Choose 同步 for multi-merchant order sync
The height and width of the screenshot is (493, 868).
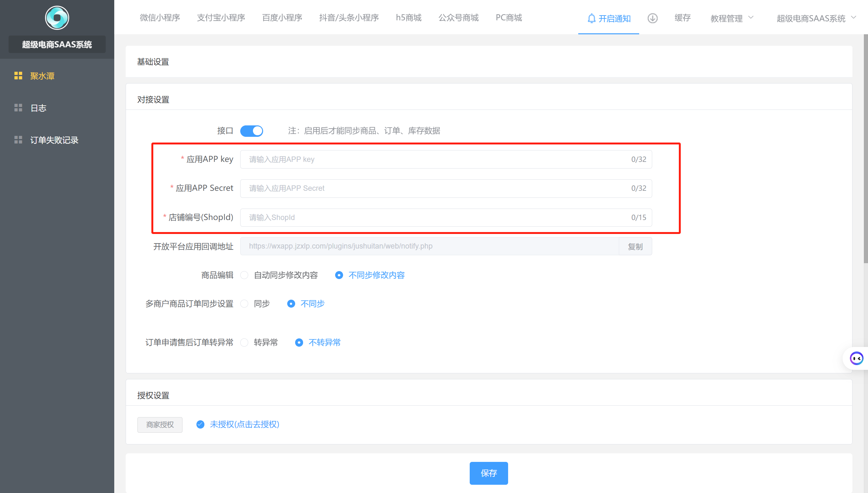click(244, 304)
